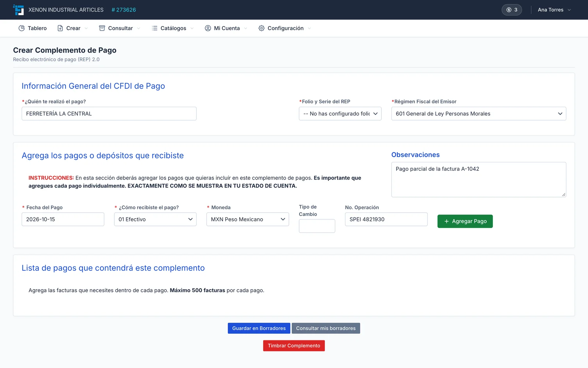The width and height of the screenshot is (588, 368).
Task: Click the Tipo de Cambio input field
Action: pos(317,226)
